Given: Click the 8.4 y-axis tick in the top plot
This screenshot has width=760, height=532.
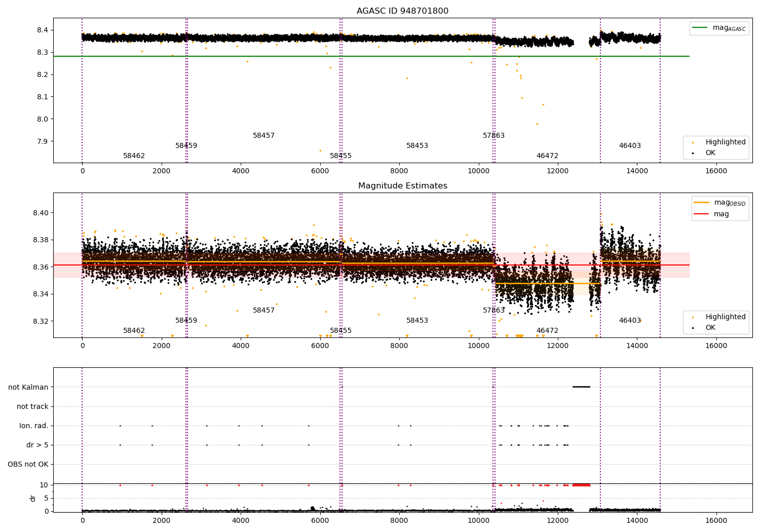Looking at the screenshot, I should [x=43, y=30].
